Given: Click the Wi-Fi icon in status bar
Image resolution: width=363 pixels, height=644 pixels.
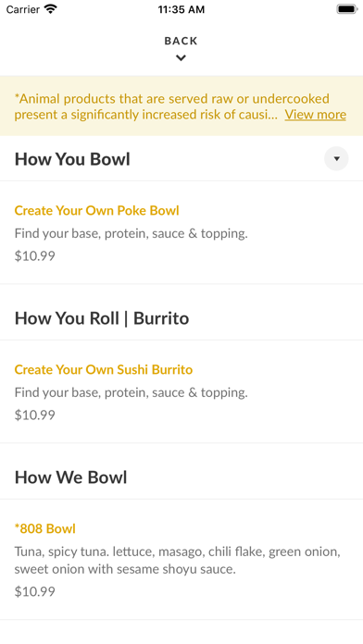Looking at the screenshot, I should (51, 9).
